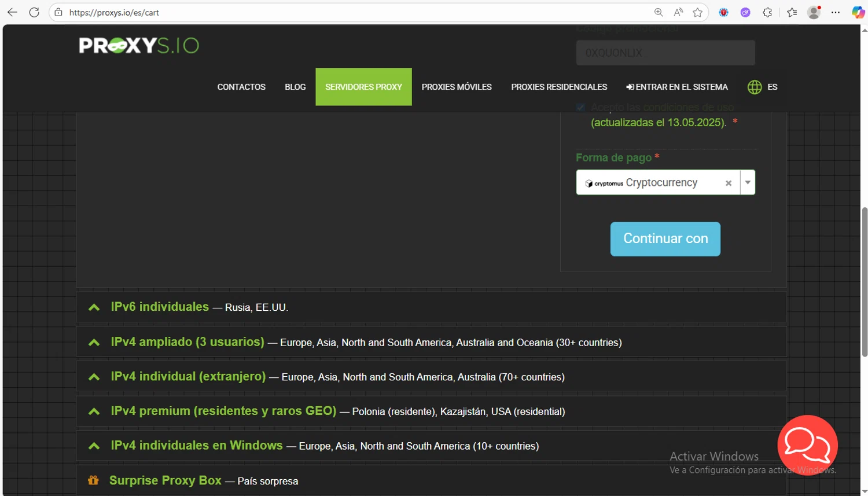The image size is (868, 496).
Task: Open Surprise Proxy Box heading
Action: tap(165, 480)
